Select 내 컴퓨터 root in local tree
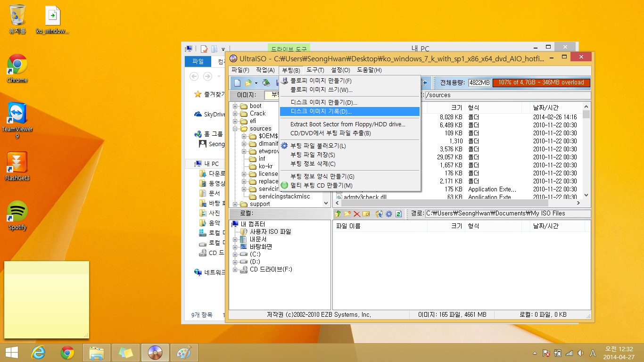The image size is (644, 362). pos(253,224)
